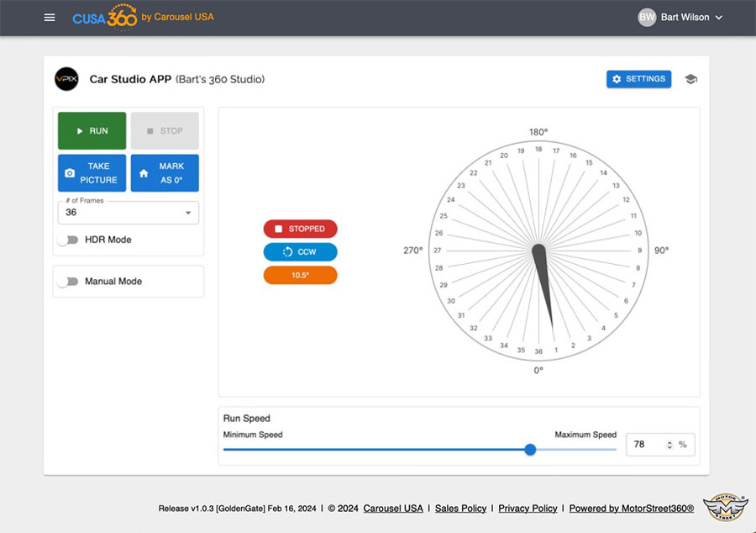Click the red STOPPED status chip
Viewport: 756px width, 533px height.
[300, 229]
